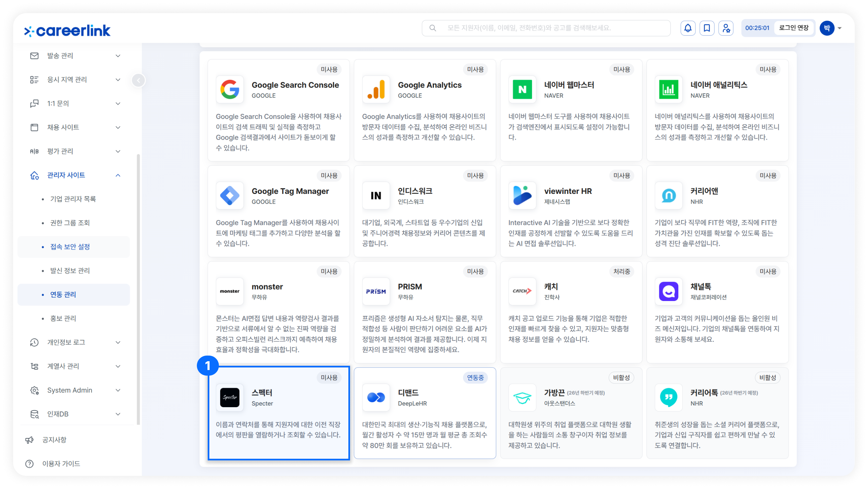Click the 디맨드 DeepLeHR logo

pos(376,397)
